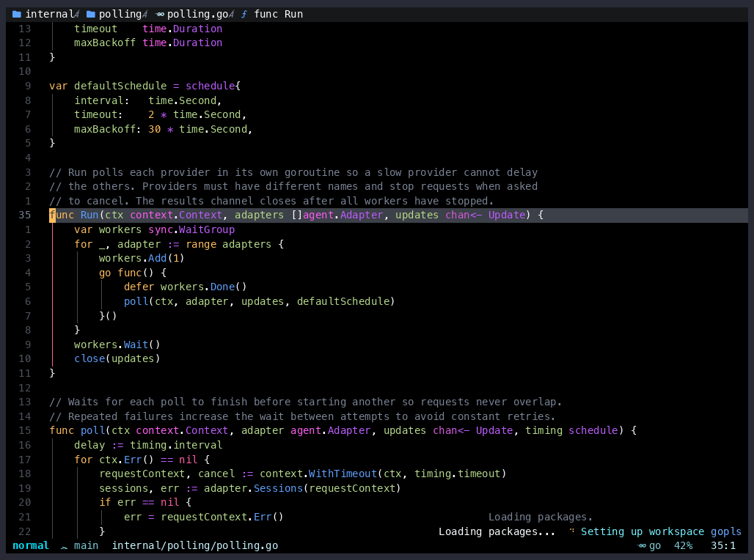
Task: Click the 'for ctx.Err() == nil {' line
Action: coord(142,460)
